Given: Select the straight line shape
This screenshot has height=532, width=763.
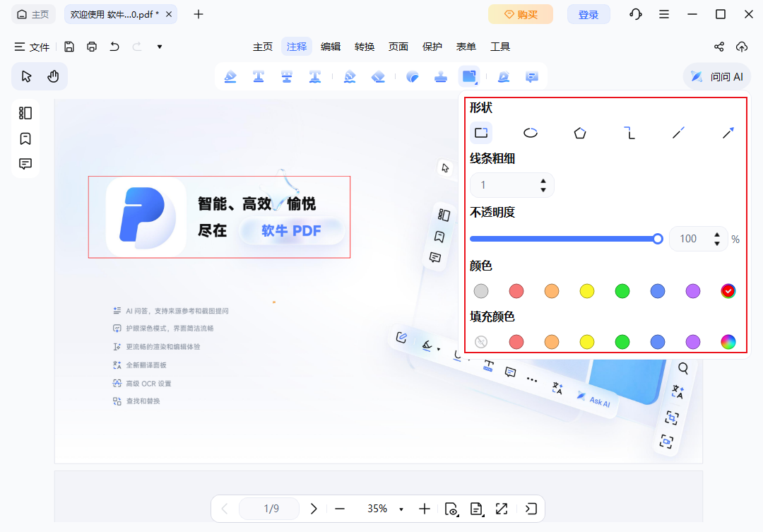Looking at the screenshot, I should (x=678, y=132).
